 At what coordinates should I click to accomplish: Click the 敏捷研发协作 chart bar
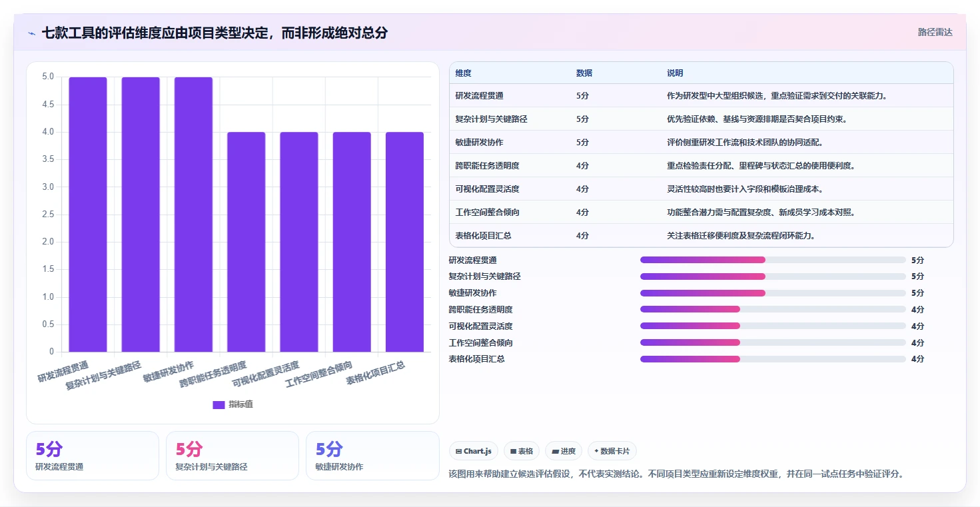pyautogui.click(x=193, y=215)
